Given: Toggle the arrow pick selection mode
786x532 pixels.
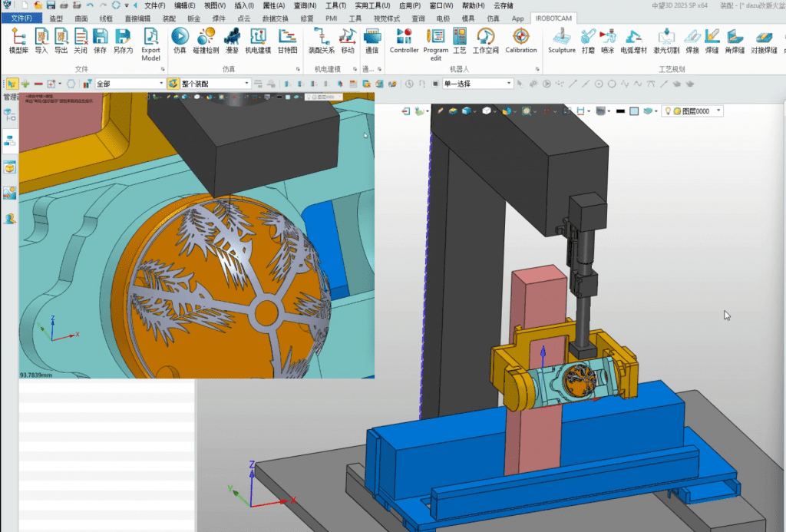Looking at the screenshot, I should pyautogui.click(x=12, y=83).
